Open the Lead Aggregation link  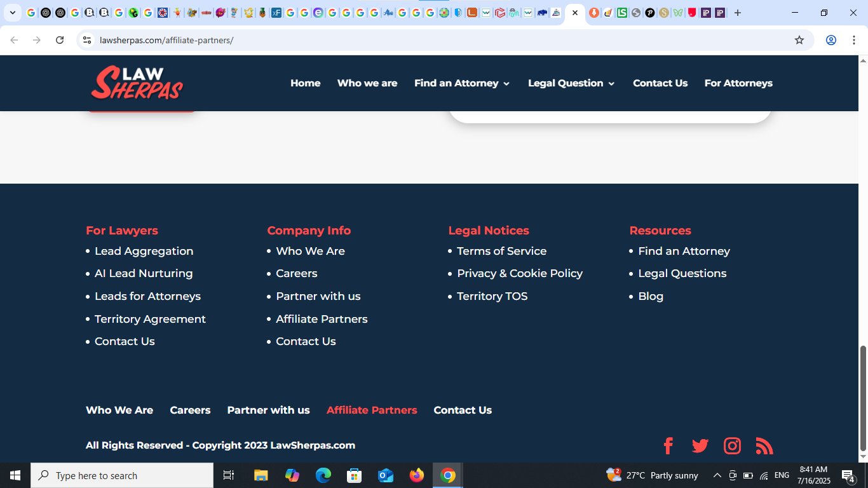click(x=144, y=251)
